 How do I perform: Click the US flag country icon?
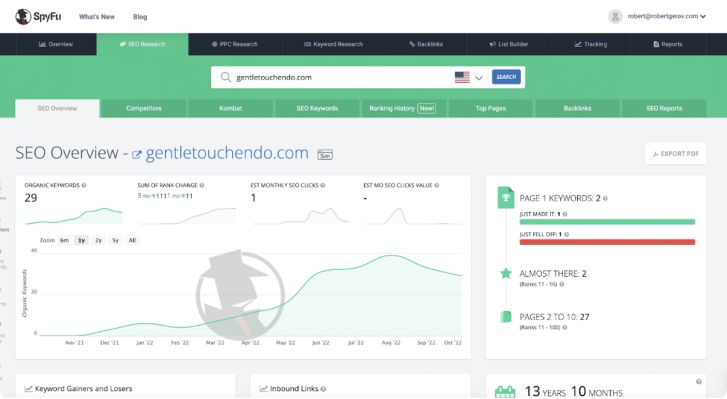point(462,77)
